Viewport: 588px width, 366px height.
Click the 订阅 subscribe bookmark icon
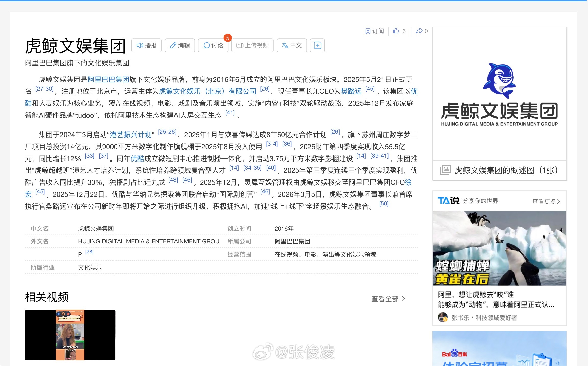click(x=368, y=31)
